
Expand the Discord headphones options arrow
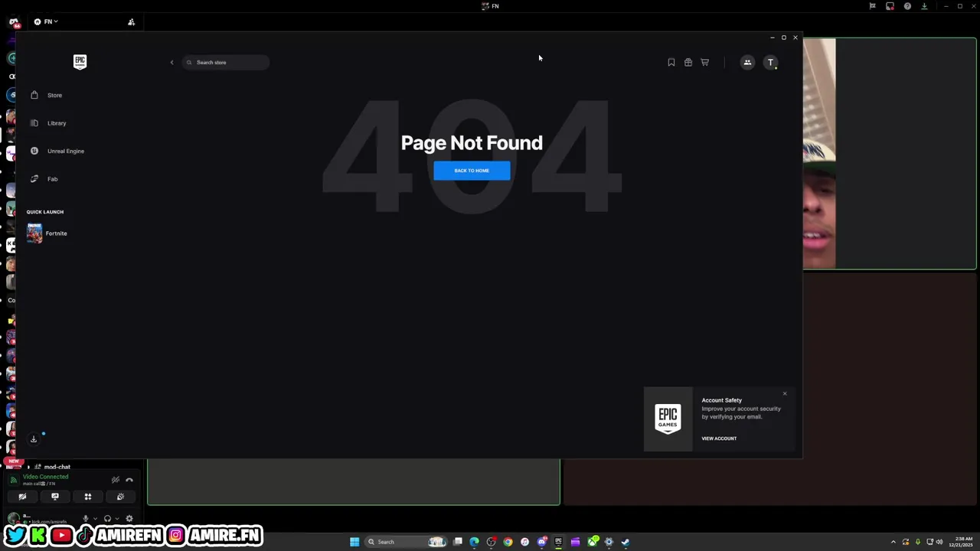click(117, 519)
